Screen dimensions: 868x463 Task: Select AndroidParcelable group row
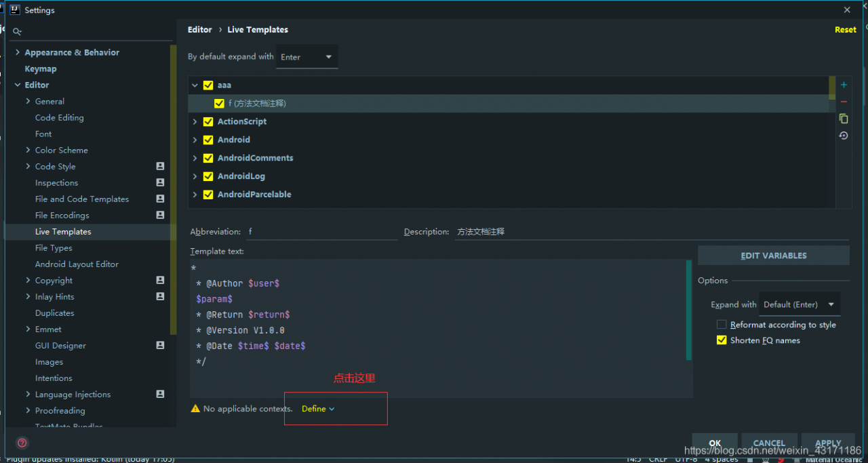(508, 195)
